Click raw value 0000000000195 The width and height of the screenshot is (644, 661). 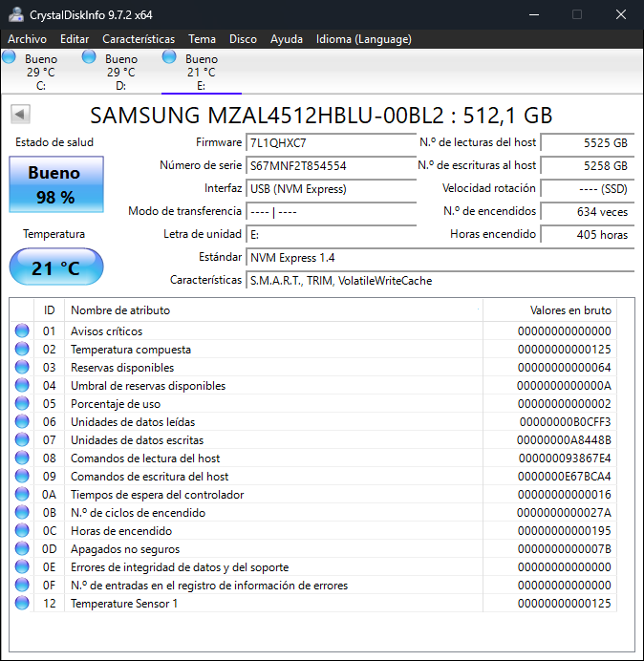click(x=565, y=531)
